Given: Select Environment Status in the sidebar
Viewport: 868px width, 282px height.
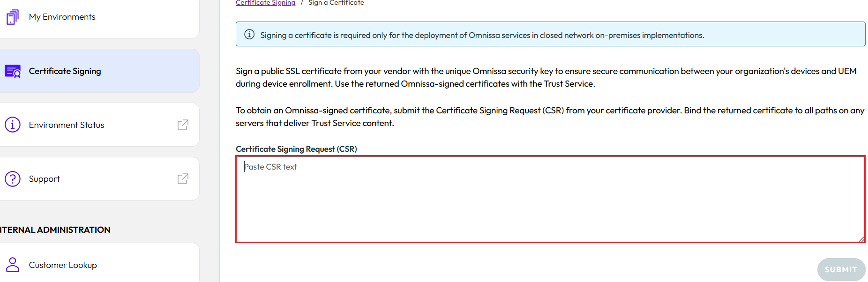Looking at the screenshot, I should (x=66, y=125).
